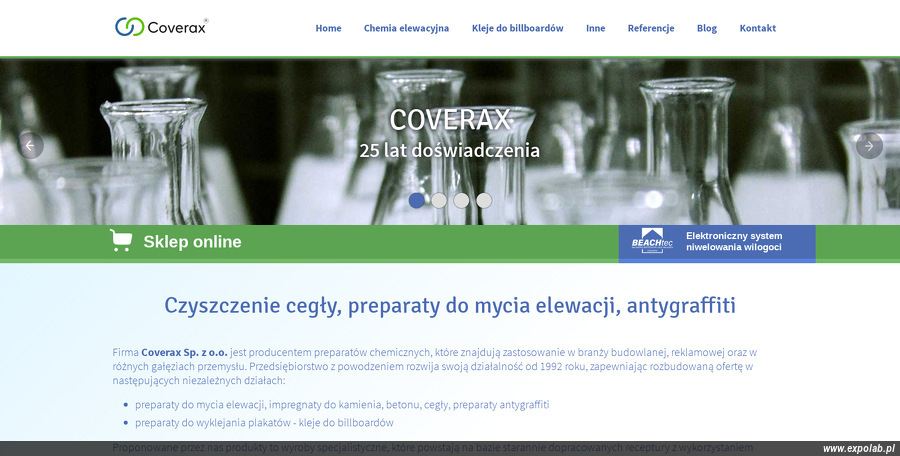Select the third slider dot

[461, 200]
